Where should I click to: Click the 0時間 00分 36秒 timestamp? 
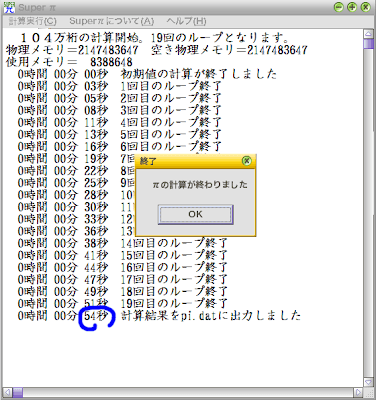pyautogui.click(x=63, y=231)
